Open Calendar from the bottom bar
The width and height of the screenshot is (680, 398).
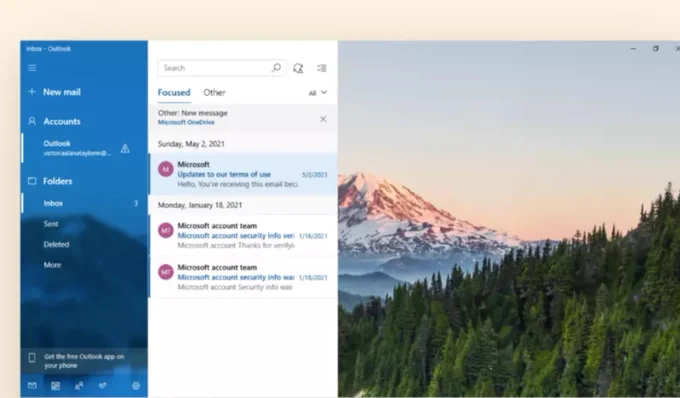click(x=56, y=385)
